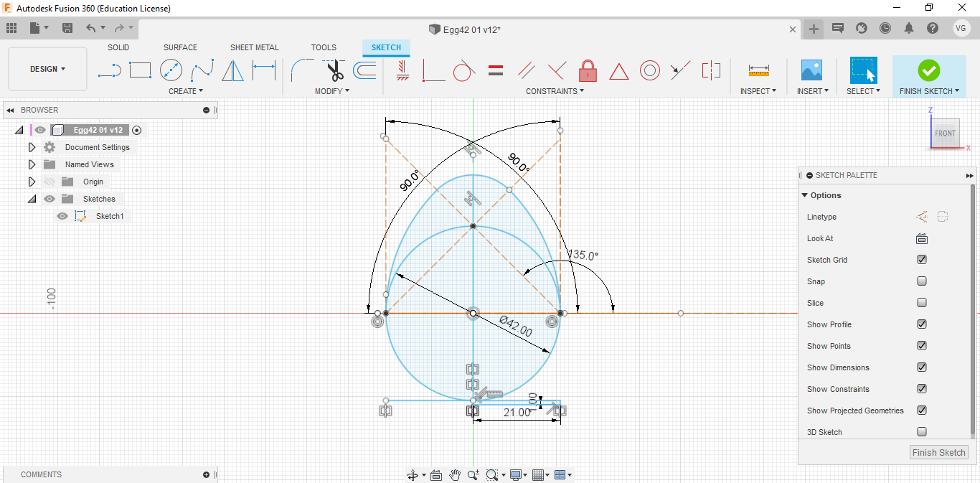Apply the Equal constraint

495,70
